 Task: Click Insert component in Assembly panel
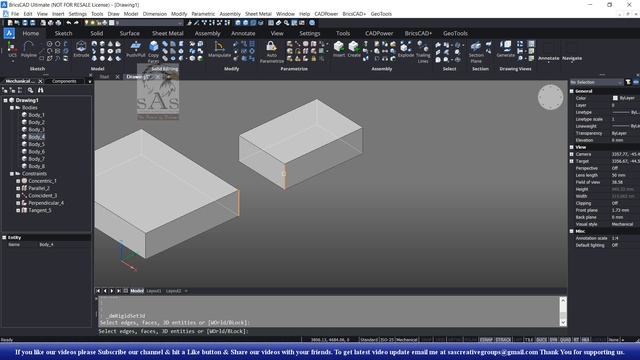pyautogui.click(x=339, y=49)
